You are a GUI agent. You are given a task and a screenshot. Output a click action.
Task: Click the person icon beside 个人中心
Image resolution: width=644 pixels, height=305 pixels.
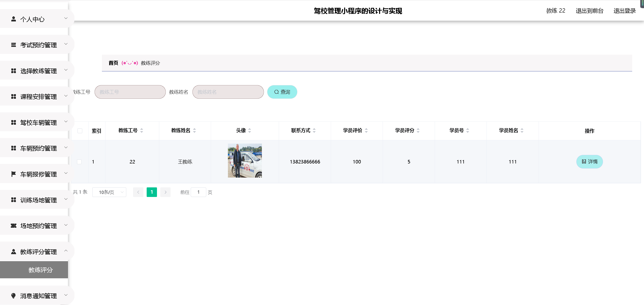click(14, 19)
